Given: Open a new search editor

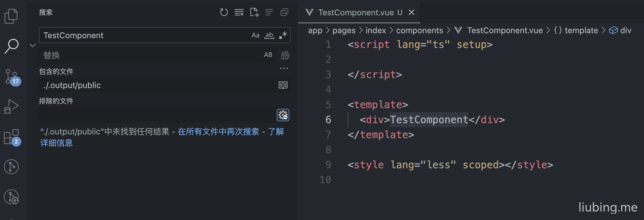Looking at the screenshot, I should coord(254,12).
